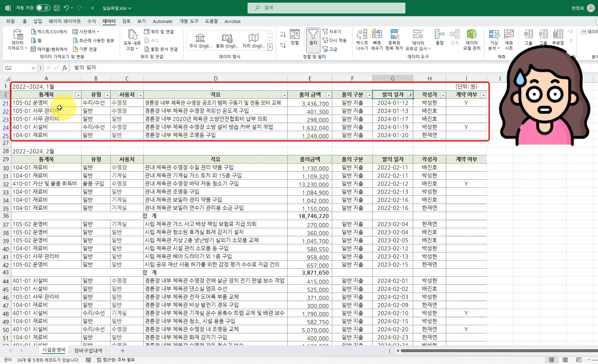
Task: Click the Sort (정렬) dialog icon
Action: (x=294, y=35)
